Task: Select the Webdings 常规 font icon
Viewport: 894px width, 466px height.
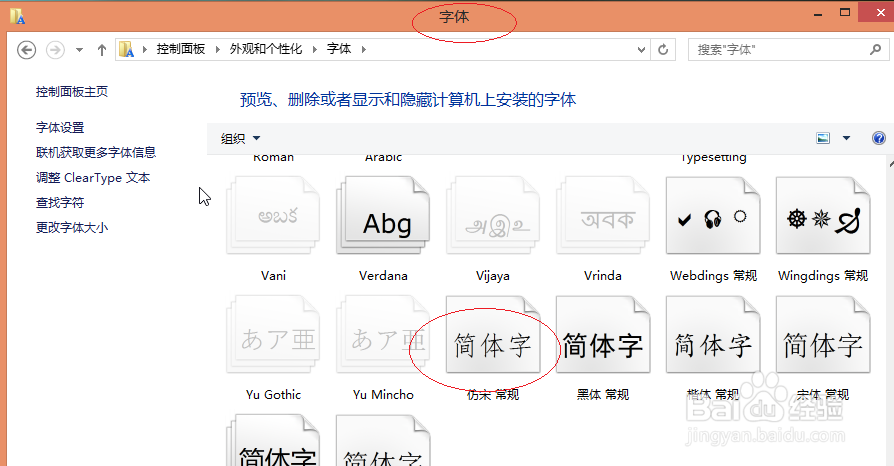Action: (713, 215)
